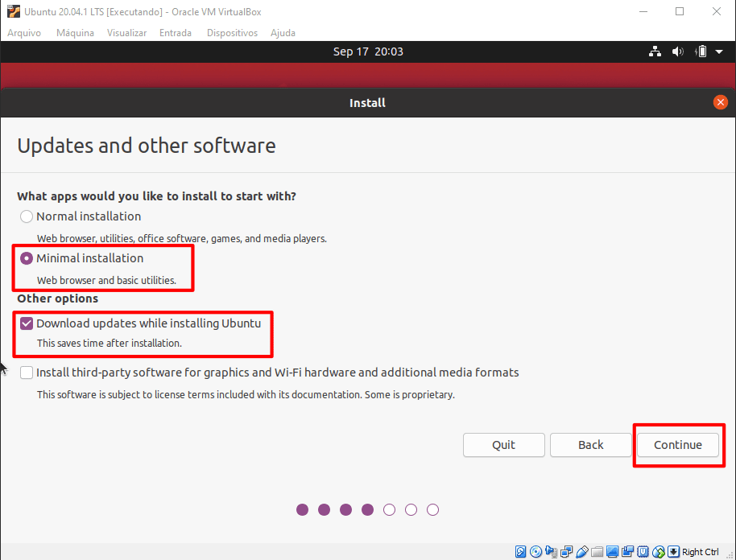Click the network adapters icon in VirtualBox status bar
Viewport: 736px width, 560px height.
(x=567, y=552)
